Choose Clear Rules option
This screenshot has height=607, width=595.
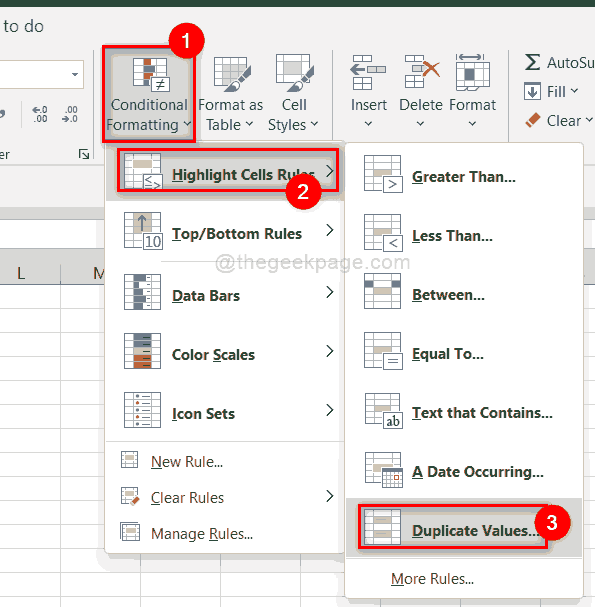(x=225, y=497)
